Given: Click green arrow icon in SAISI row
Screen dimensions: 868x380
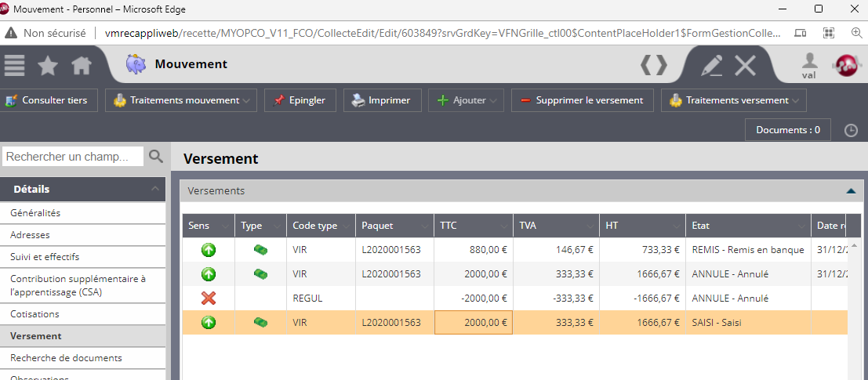Looking at the screenshot, I should coord(208,322).
